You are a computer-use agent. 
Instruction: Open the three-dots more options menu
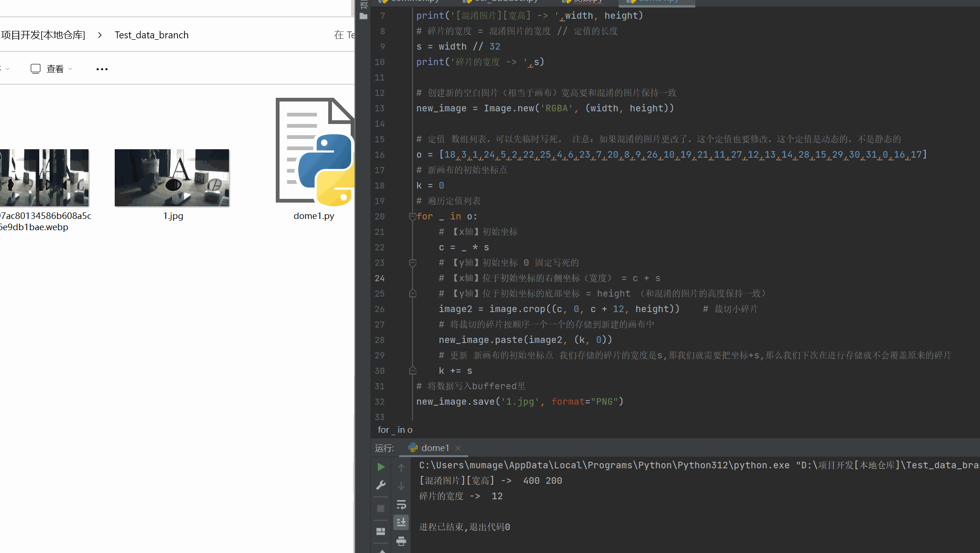click(x=102, y=69)
